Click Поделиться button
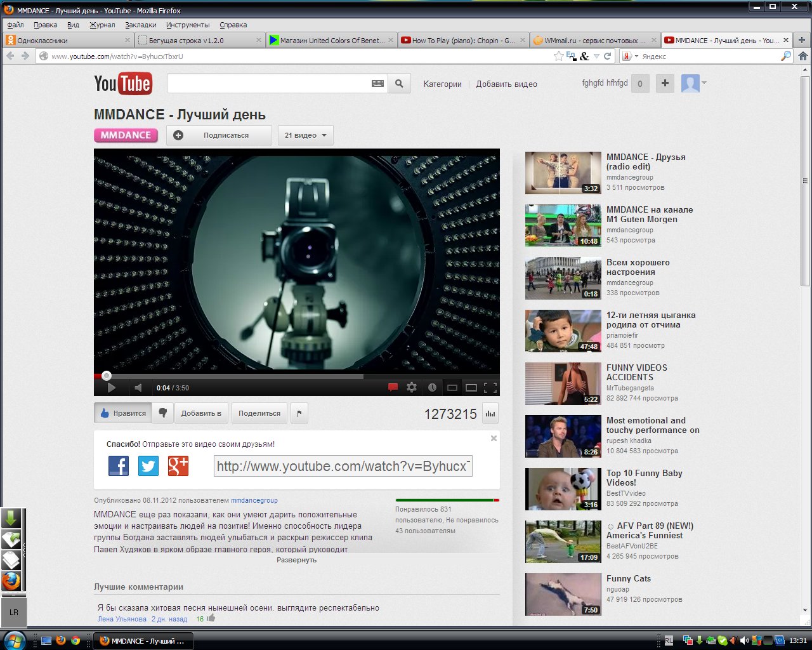Viewport: 812px width, 650px height. point(259,413)
